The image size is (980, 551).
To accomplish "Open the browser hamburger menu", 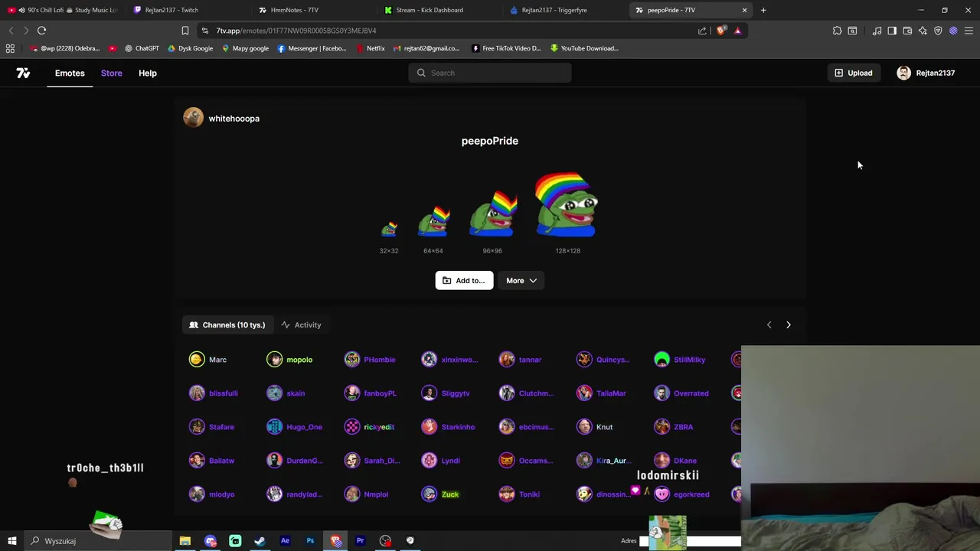I will click(969, 31).
